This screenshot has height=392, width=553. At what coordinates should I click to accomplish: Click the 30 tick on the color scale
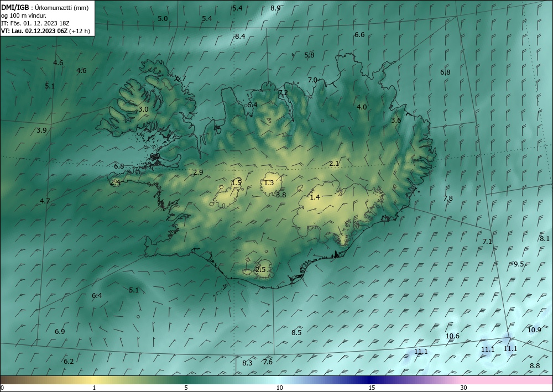pos(464,388)
